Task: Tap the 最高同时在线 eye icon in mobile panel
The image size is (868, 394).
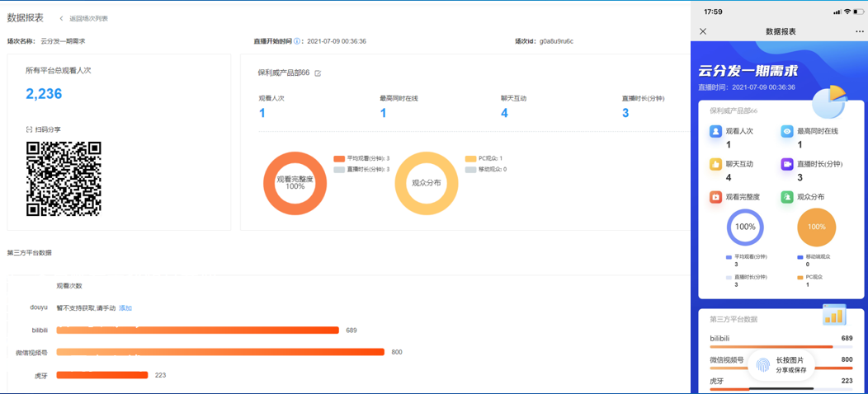Action: tap(787, 131)
